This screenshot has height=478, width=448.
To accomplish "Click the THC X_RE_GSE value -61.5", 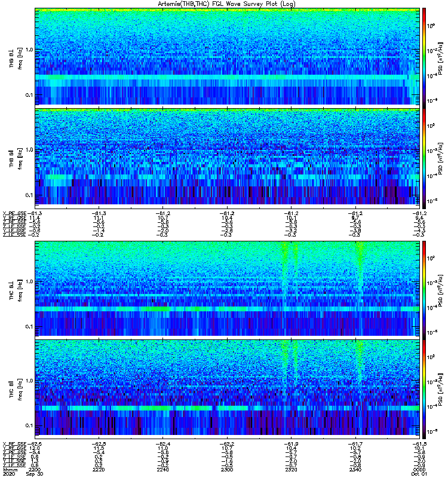I will click(x=420, y=444).
